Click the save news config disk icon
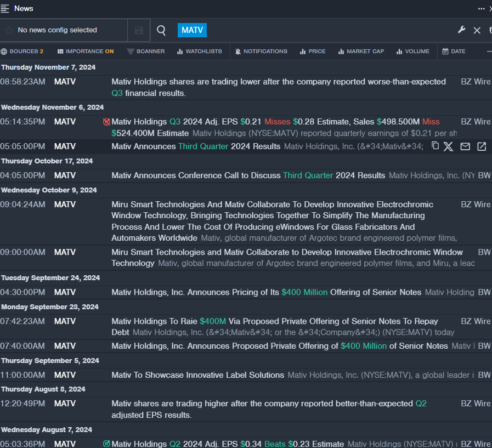Image resolution: width=492 pixels, height=448 pixels. pyautogui.click(x=139, y=30)
